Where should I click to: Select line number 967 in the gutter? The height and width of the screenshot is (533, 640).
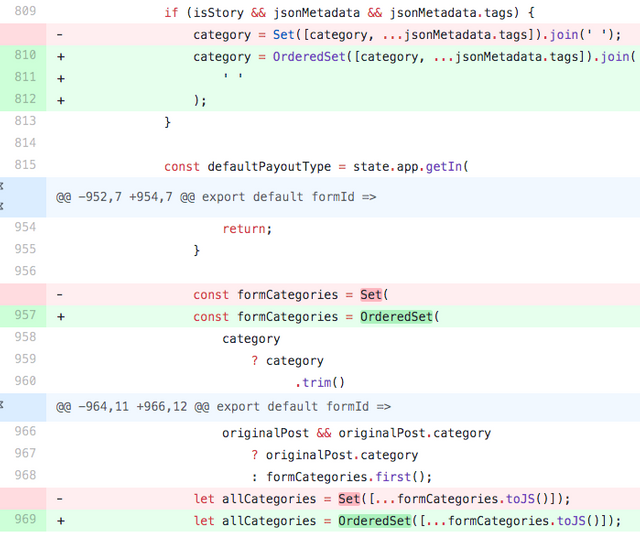click(x=25, y=454)
